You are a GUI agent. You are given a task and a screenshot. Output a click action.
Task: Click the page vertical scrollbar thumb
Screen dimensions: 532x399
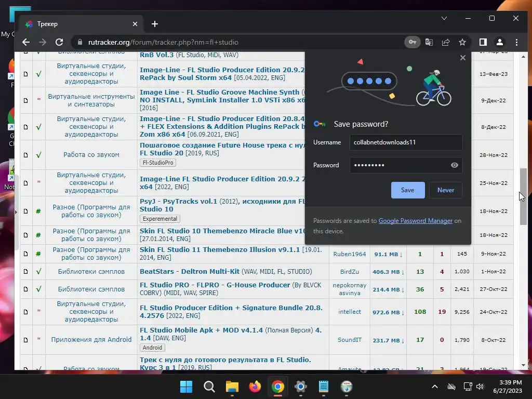[x=524, y=196]
